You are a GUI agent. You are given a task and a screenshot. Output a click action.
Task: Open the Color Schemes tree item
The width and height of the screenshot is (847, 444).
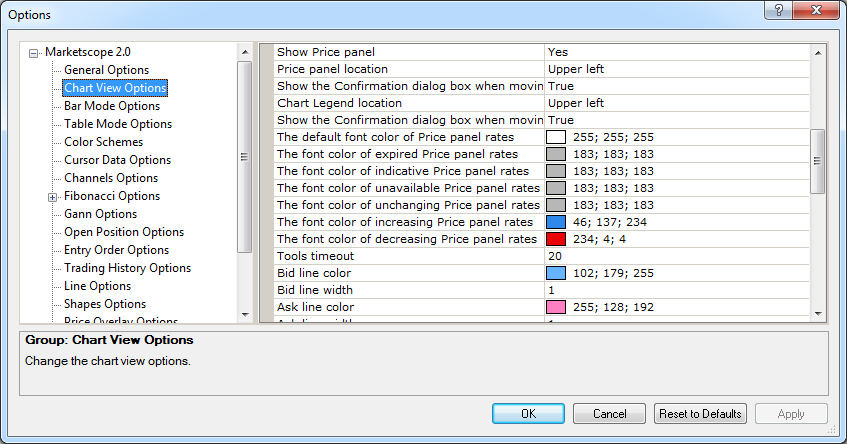tap(104, 142)
